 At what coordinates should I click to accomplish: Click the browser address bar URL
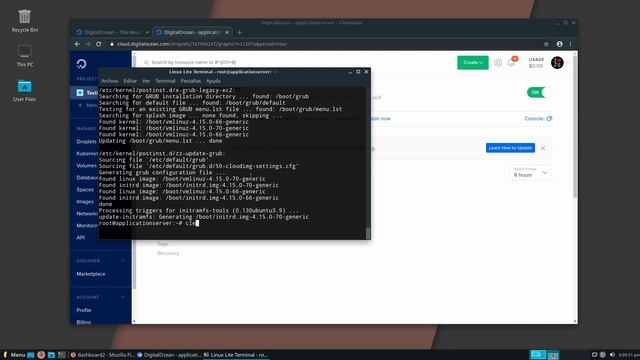pos(202,44)
